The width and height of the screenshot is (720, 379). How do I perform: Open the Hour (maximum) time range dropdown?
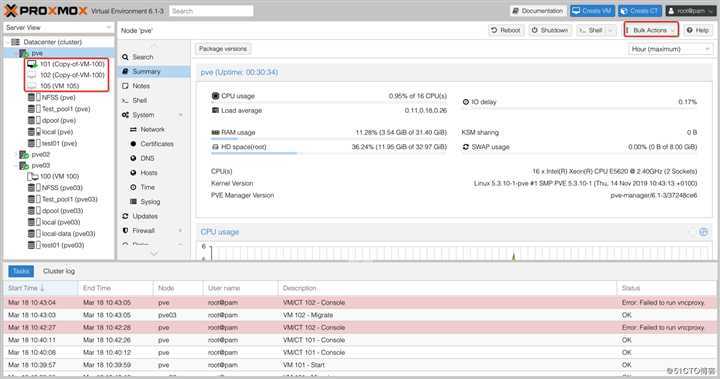pyautogui.click(x=670, y=49)
